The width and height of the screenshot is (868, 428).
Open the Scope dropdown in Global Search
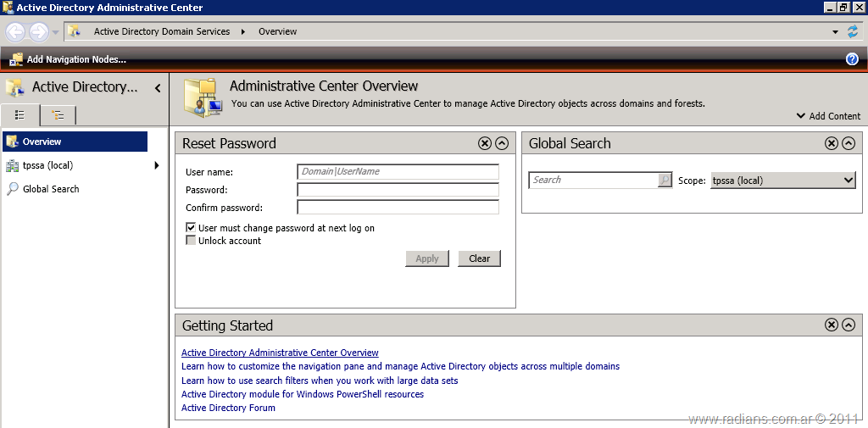tap(782, 181)
